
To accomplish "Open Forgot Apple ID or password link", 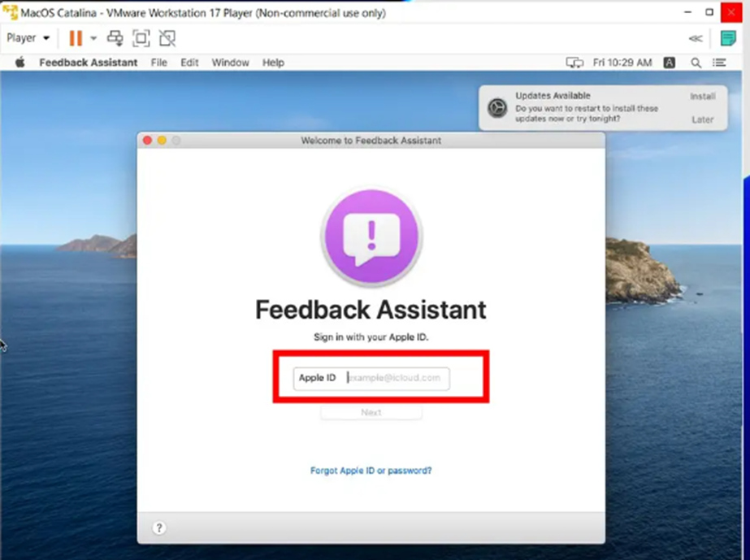I will (x=371, y=471).
